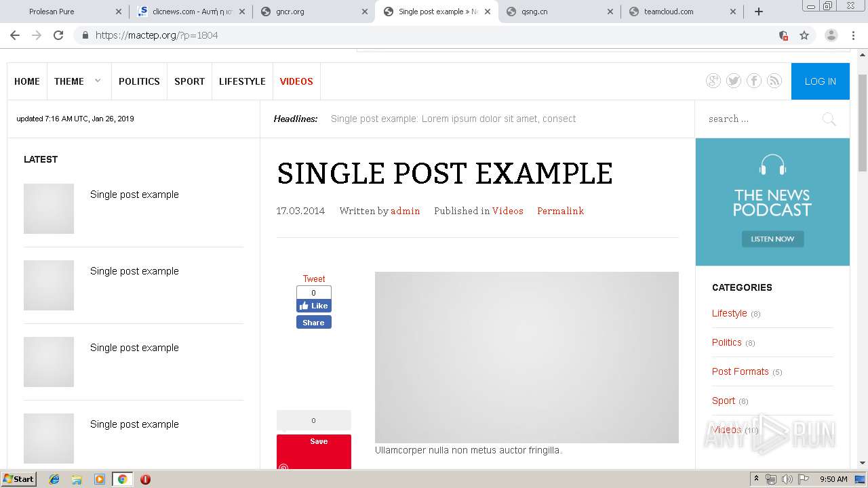Close the Prolesan Pure tab

[119, 12]
